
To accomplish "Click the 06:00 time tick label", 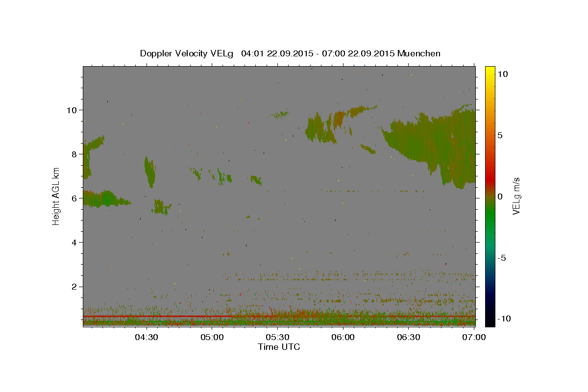I will coord(343,337).
